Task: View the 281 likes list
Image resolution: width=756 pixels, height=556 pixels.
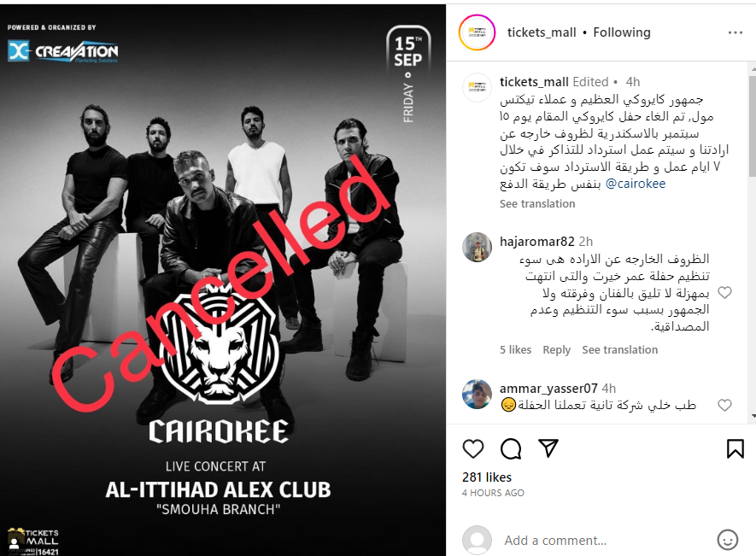Action: pyautogui.click(x=486, y=477)
